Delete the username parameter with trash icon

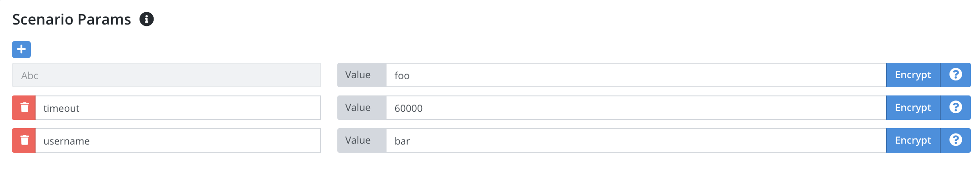[x=24, y=140]
